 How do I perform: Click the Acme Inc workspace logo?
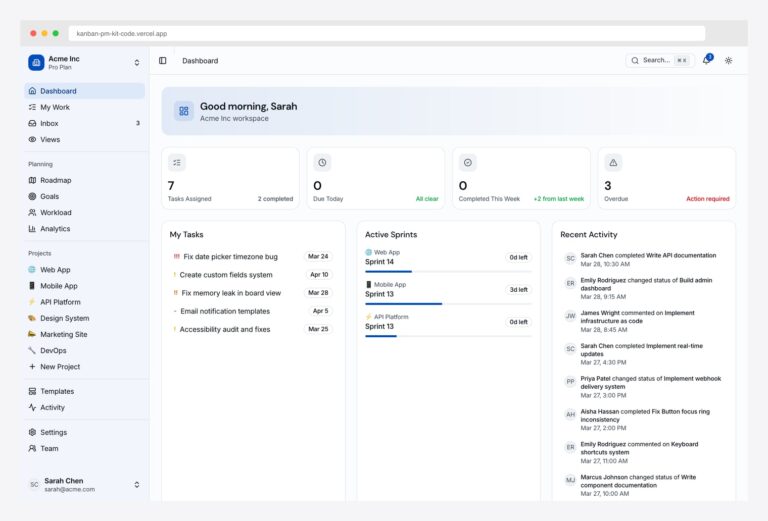(x=36, y=62)
